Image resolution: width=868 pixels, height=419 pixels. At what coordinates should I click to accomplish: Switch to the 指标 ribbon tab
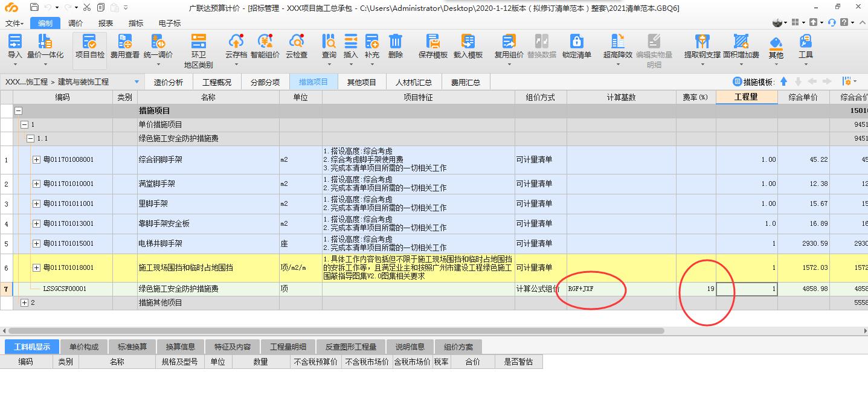click(136, 23)
